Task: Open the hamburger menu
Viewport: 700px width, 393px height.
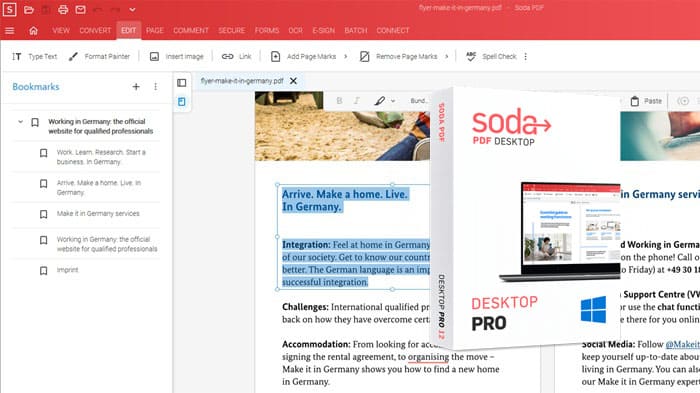Action: click(x=9, y=30)
